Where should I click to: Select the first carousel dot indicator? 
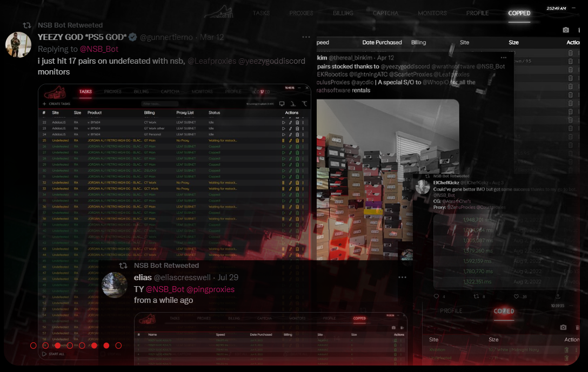click(34, 346)
